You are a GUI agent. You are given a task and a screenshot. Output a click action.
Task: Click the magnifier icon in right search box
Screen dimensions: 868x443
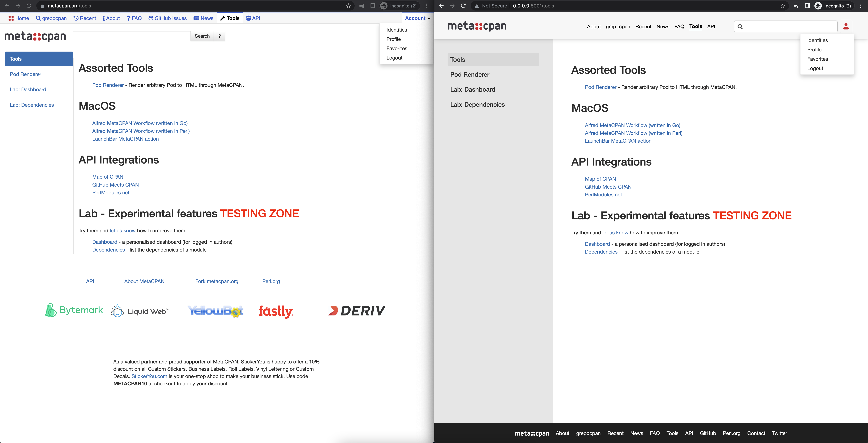pos(740,27)
